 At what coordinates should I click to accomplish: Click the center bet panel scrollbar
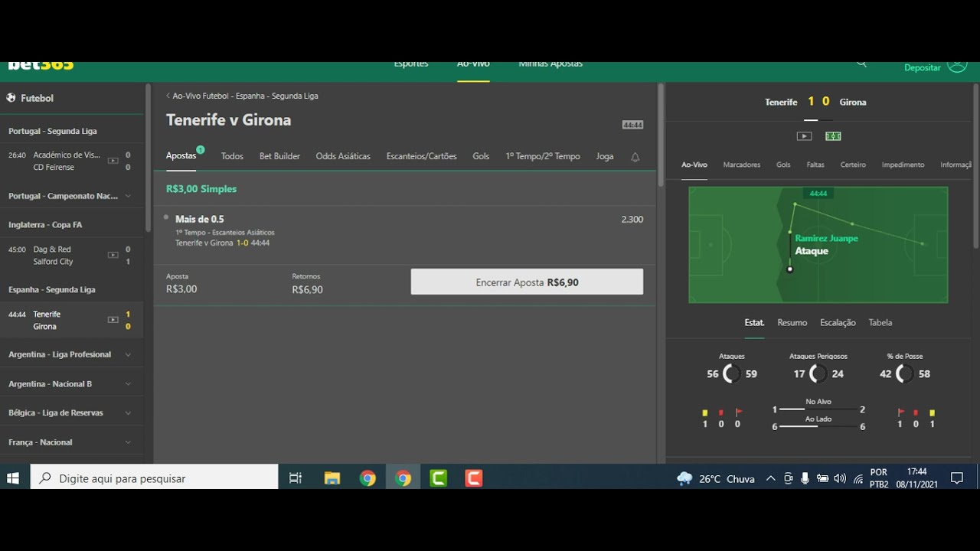tap(661, 135)
